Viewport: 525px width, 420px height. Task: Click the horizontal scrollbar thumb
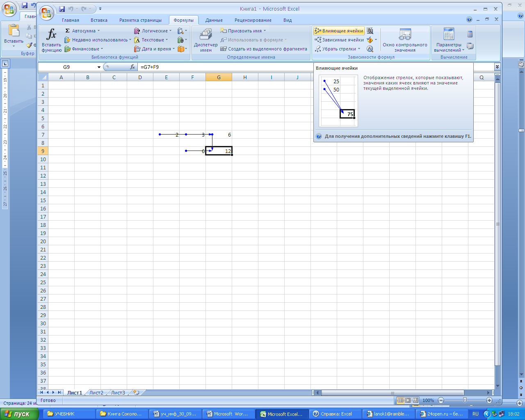(x=393, y=393)
